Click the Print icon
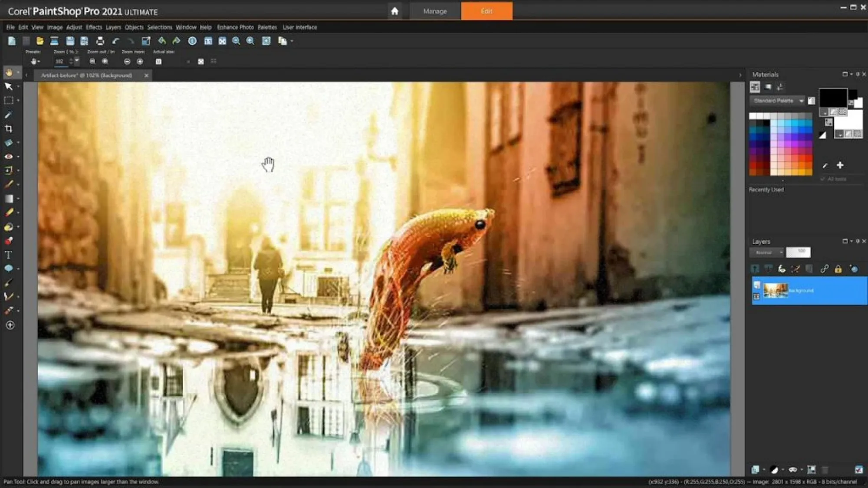Image resolution: width=868 pixels, height=488 pixels. [100, 41]
